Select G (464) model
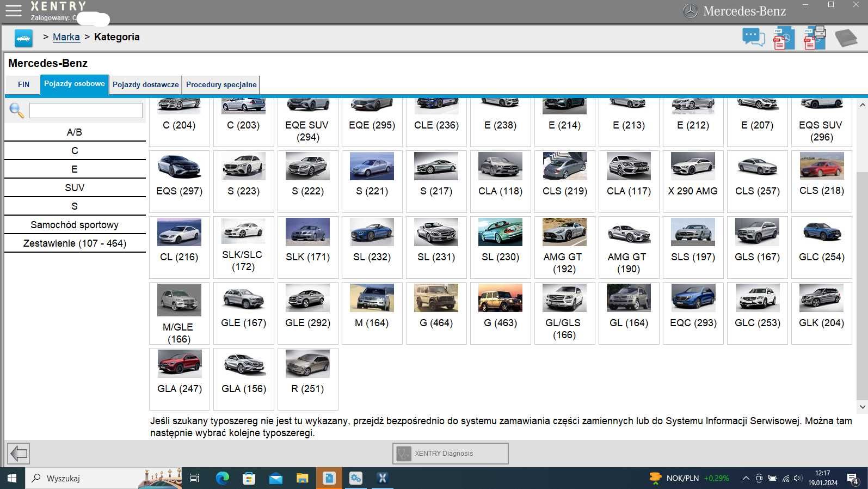The height and width of the screenshot is (489, 868). pyautogui.click(x=436, y=313)
